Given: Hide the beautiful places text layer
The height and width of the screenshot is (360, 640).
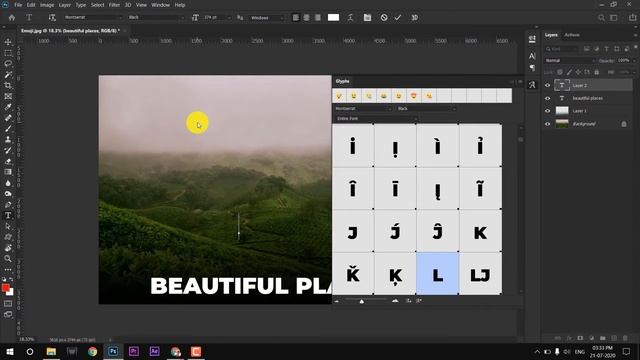Looking at the screenshot, I should tap(548, 98).
